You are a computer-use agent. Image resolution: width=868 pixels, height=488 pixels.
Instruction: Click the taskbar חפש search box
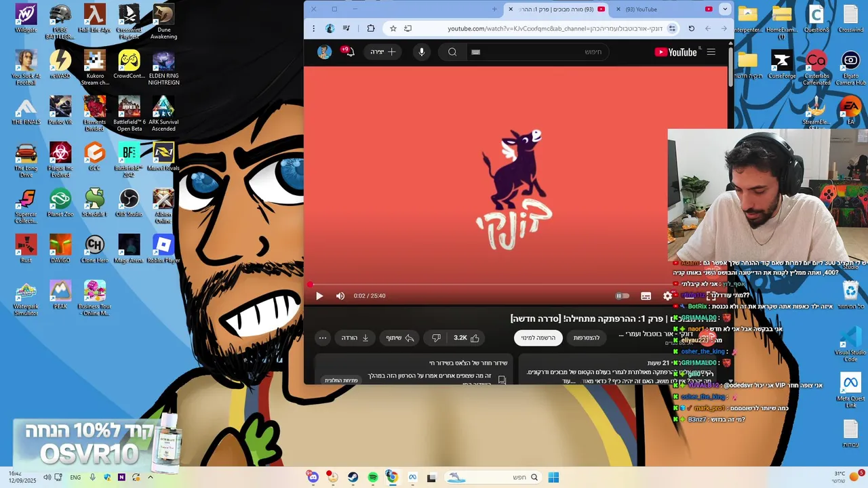click(x=494, y=477)
